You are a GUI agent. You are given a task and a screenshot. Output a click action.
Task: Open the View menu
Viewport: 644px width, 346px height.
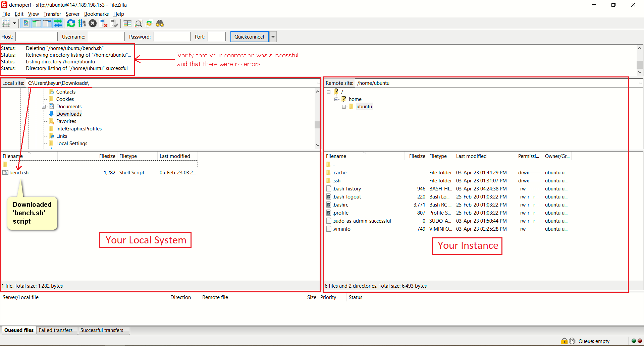34,14
